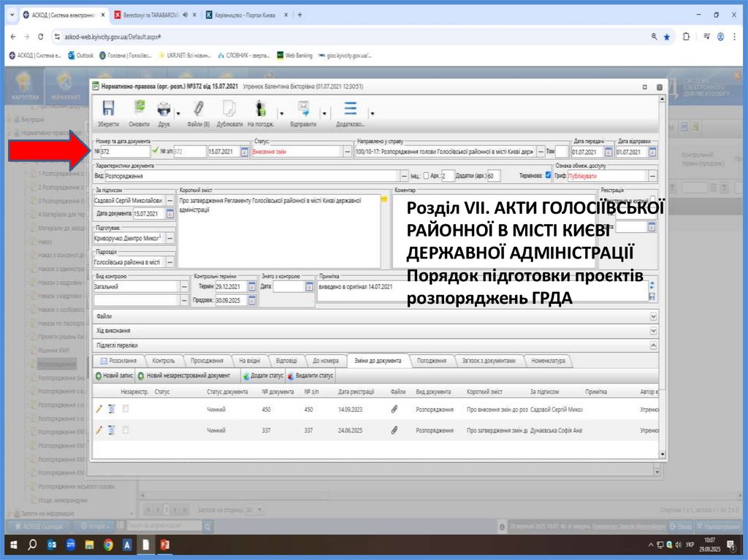The width and height of the screenshot is (748, 560).
Task: Open the Додатково hamburger menu
Action: point(351,110)
